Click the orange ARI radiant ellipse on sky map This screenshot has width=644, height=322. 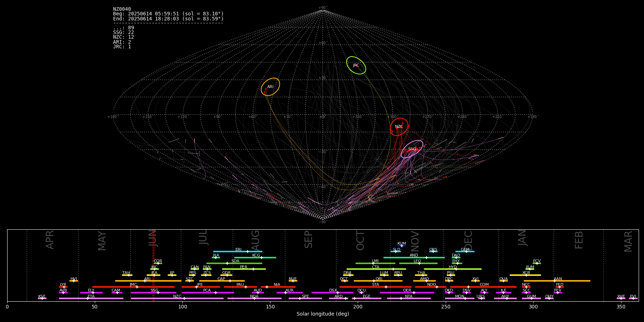[270, 87]
